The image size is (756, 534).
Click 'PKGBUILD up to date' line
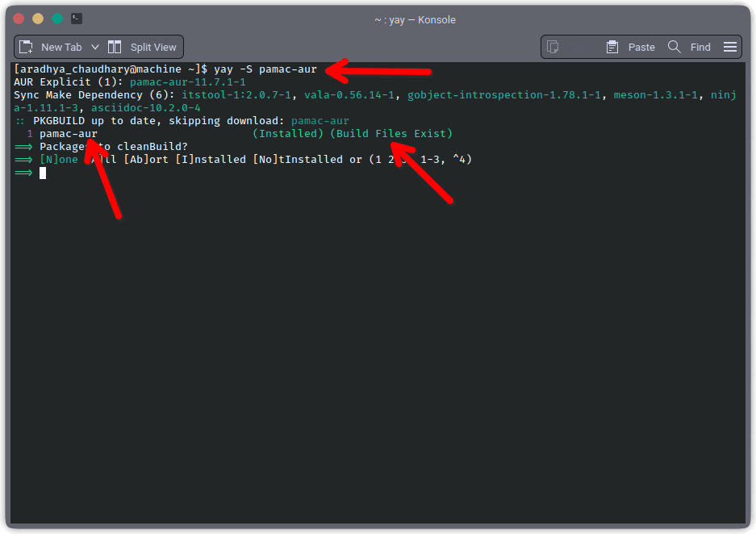[x=182, y=121]
